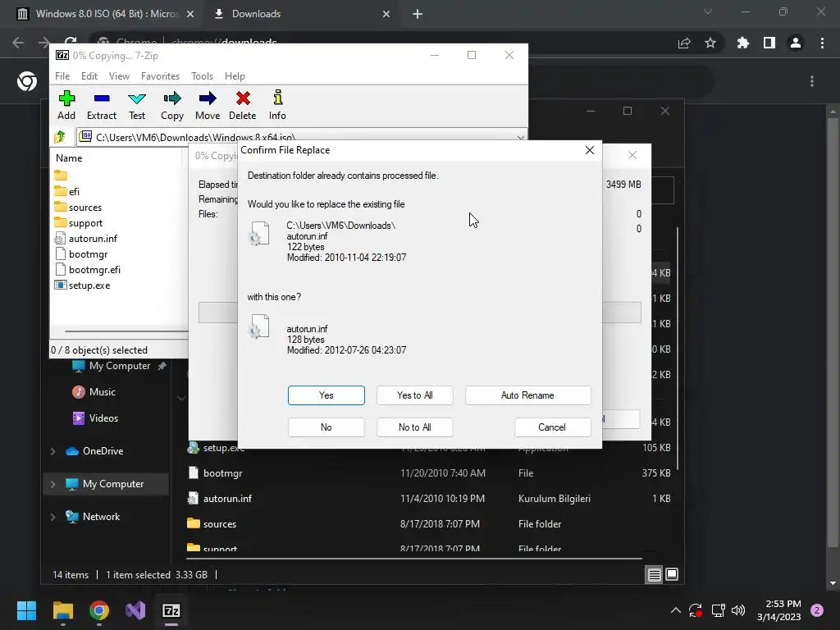Open the Help menu in 7-Zip
Screen dimensions: 840x630
pyautogui.click(x=235, y=76)
